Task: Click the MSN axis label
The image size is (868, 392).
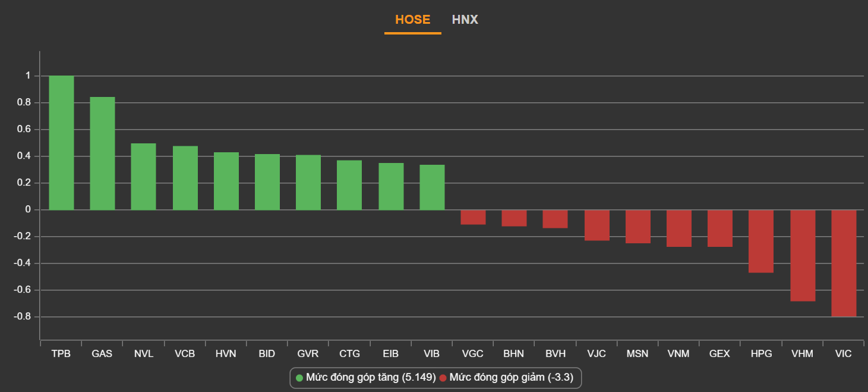Action: point(637,354)
